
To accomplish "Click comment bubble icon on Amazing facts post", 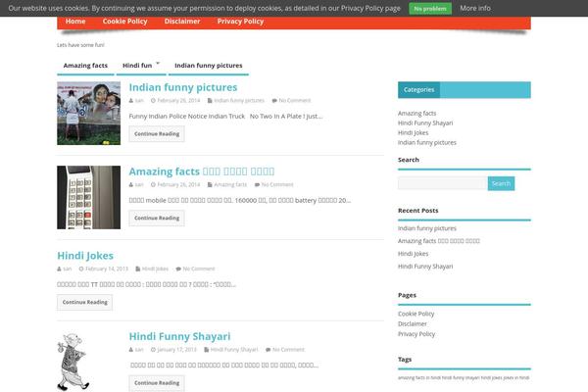I will tap(257, 184).
